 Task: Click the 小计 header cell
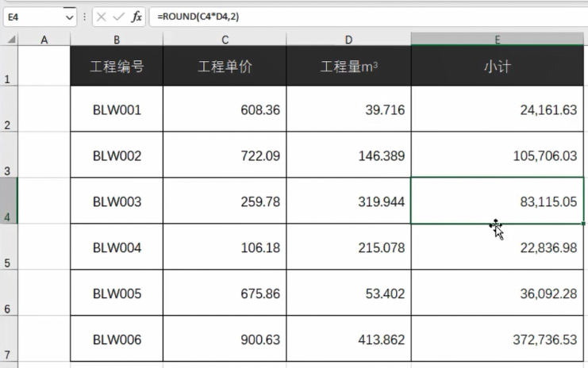pyautogui.click(x=498, y=66)
